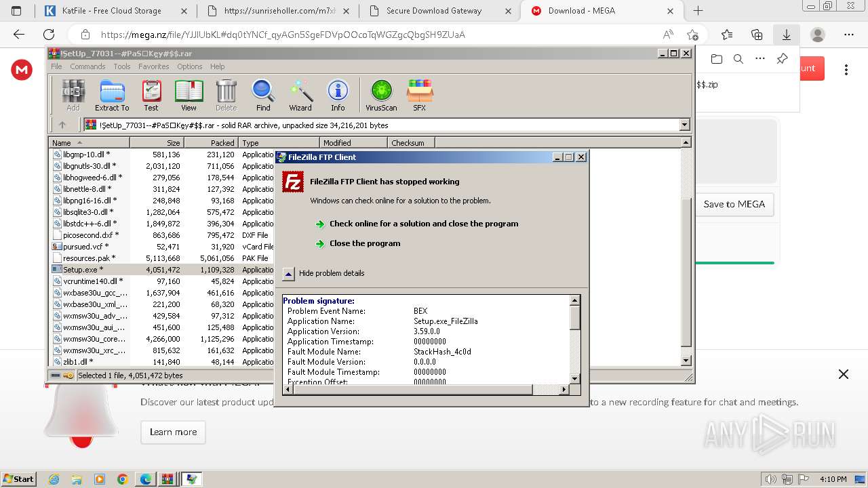Show archive Info
Screen dimensions: 868x488
pyautogui.click(x=338, y=95)
